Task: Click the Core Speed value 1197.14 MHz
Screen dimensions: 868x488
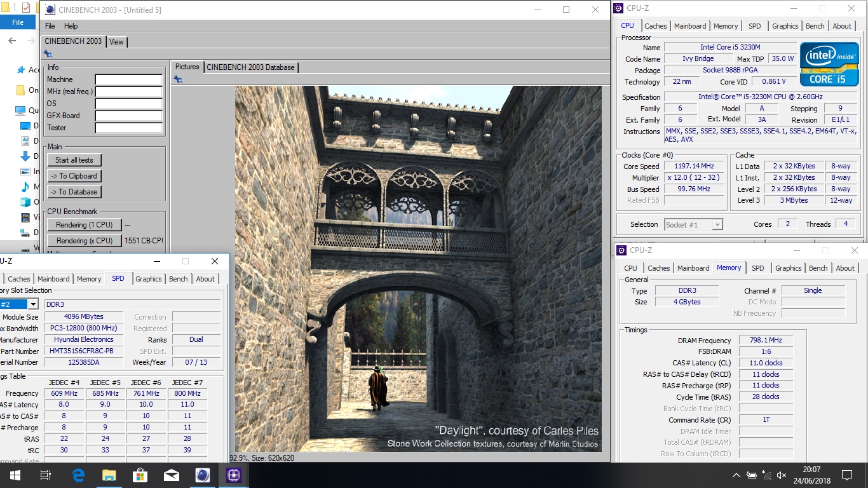Action: click(694, 166)
